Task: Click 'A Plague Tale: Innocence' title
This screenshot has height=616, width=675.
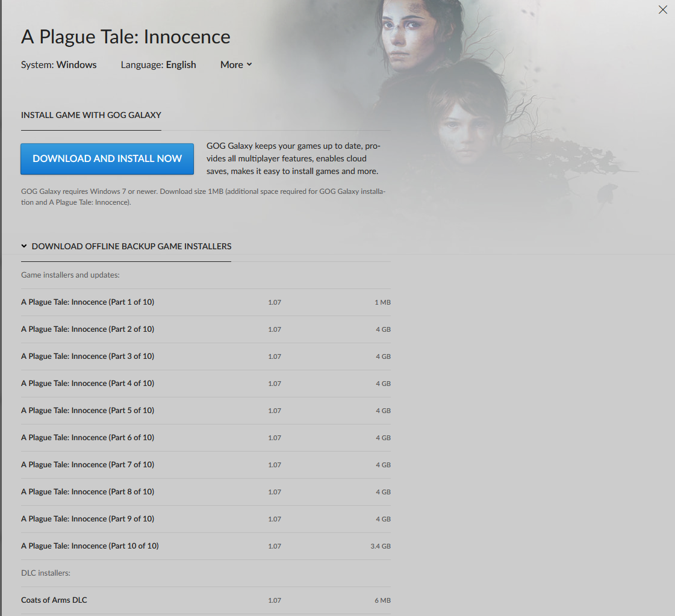Action: click(x=126, y=37)
